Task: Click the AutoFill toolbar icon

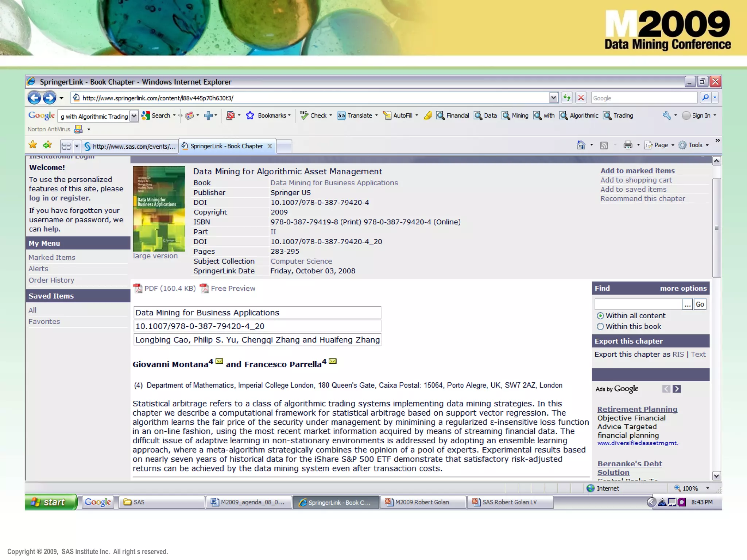Action: [x=387, y=116]
